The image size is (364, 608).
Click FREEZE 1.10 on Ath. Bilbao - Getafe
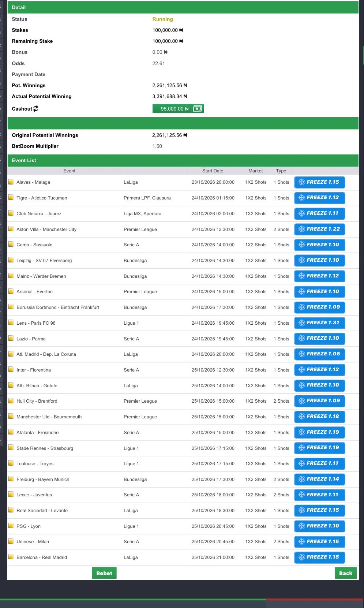(x=320, y=385)
